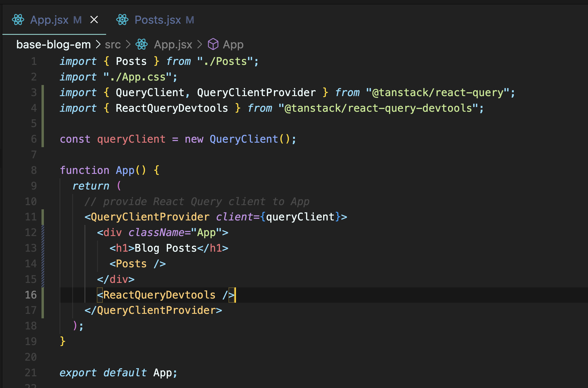Click Blog Posts heading text
588x388 pixels.
[166, 248]
